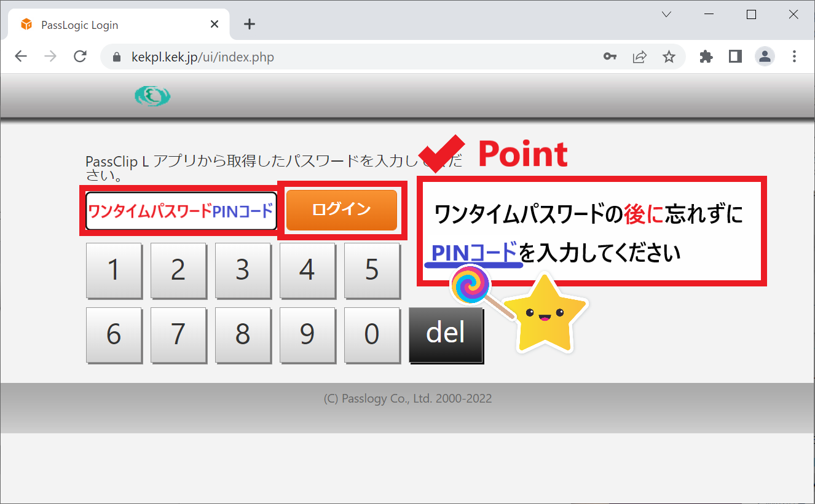Screen dimensions: 815x504
Task: Click the teal site logo in header
Action: [x=152, y=96]
